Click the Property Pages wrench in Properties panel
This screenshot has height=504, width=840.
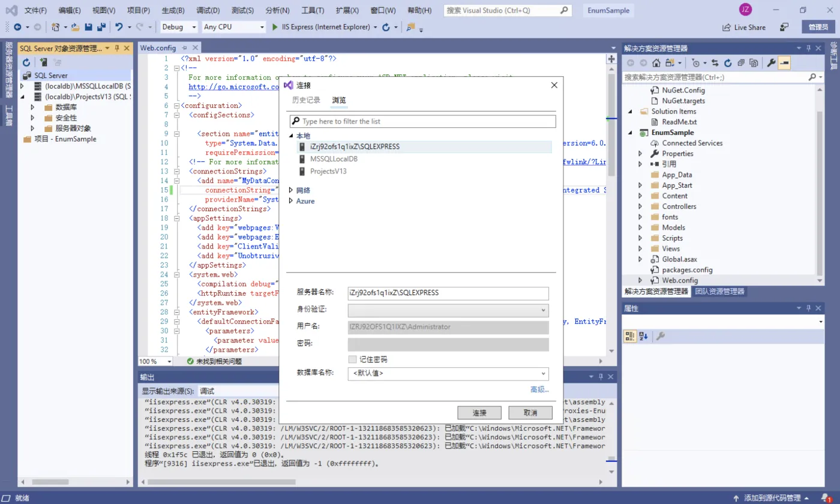coord(660,336)
